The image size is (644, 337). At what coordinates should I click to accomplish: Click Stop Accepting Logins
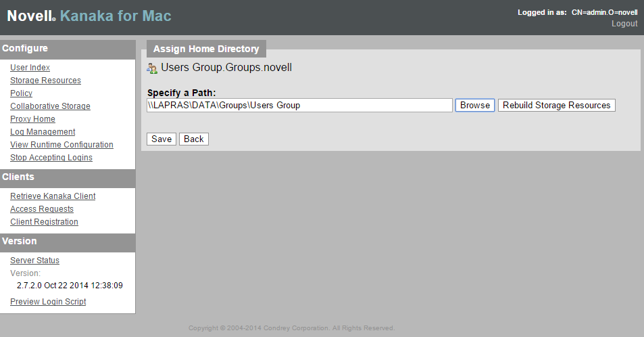51,157
